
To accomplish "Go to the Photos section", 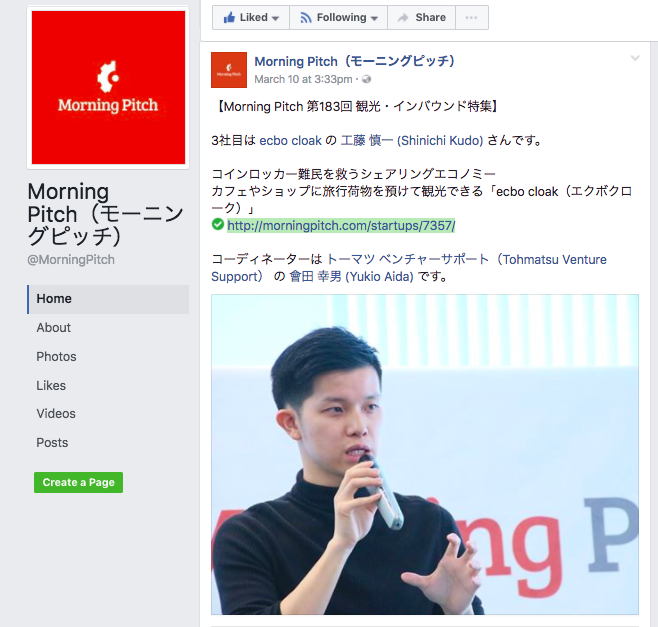I will pyautogui.click(x=56, y=356).
